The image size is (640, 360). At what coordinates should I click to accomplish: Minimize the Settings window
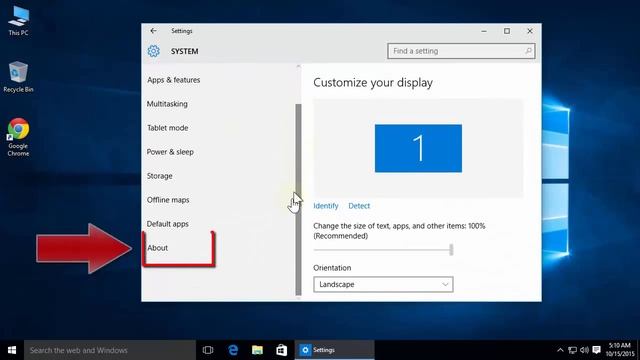pyautogui.click(x=484, y=31)
